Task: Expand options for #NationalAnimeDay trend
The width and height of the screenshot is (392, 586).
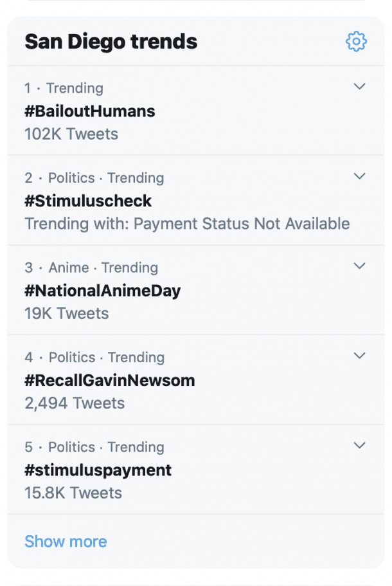Action: pyautogui.click(x=360, y=266)
